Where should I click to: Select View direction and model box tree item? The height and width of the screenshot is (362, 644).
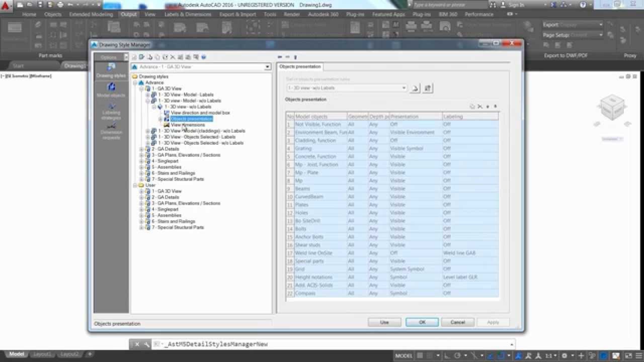click(200, 113)
